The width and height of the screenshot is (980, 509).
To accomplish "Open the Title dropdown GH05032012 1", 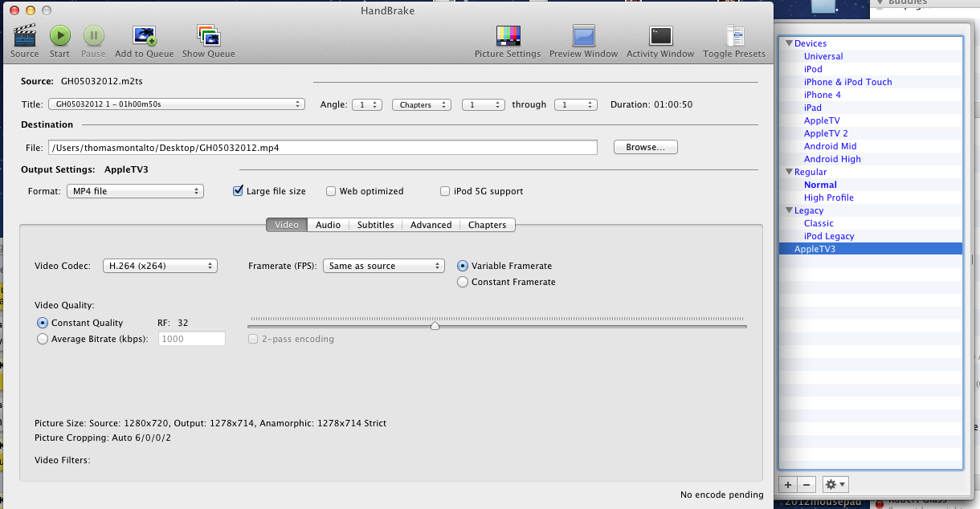I will click(176, 104).
